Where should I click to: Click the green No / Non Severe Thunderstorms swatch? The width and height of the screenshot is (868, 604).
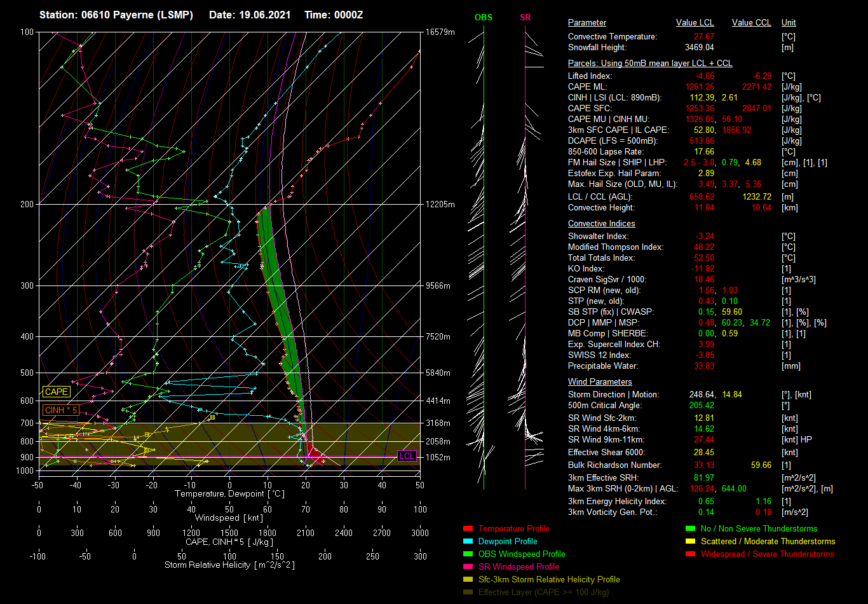tap(691, 528)
